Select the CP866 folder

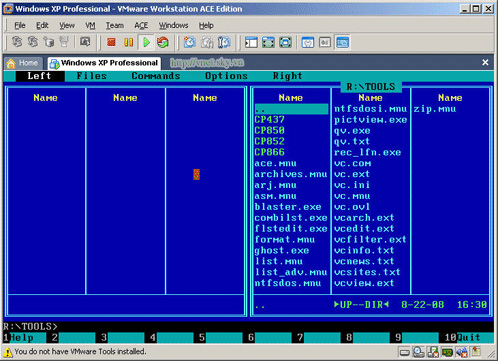pos(269,152)
